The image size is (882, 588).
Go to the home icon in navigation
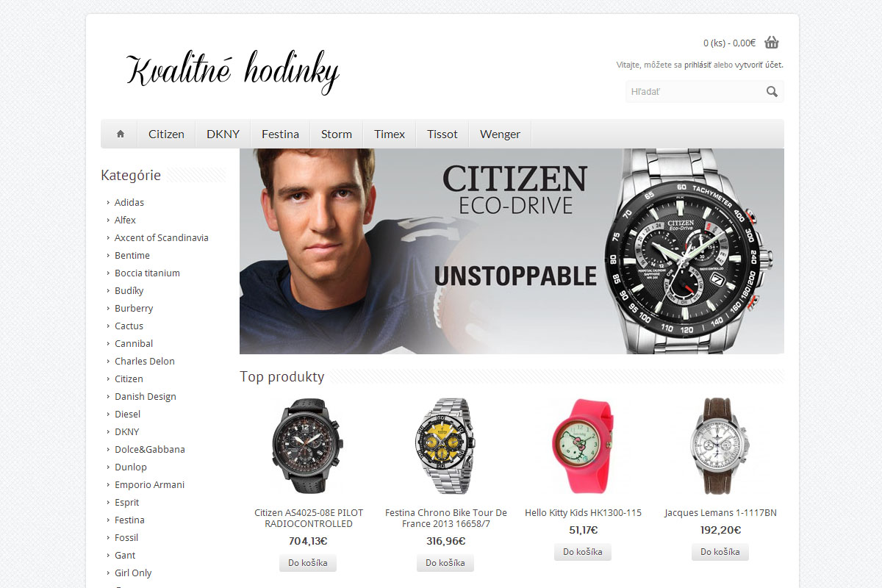point(121,134)
